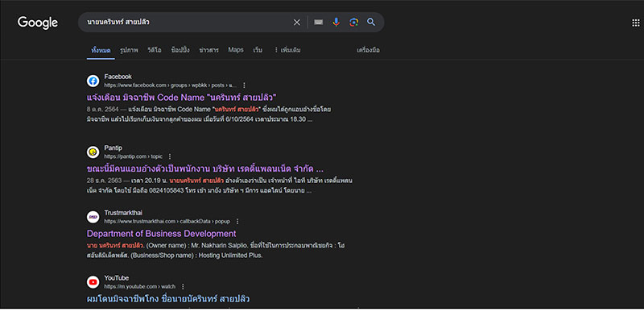
Task: Open Google Lens image search icon
Action: [353, 23]
